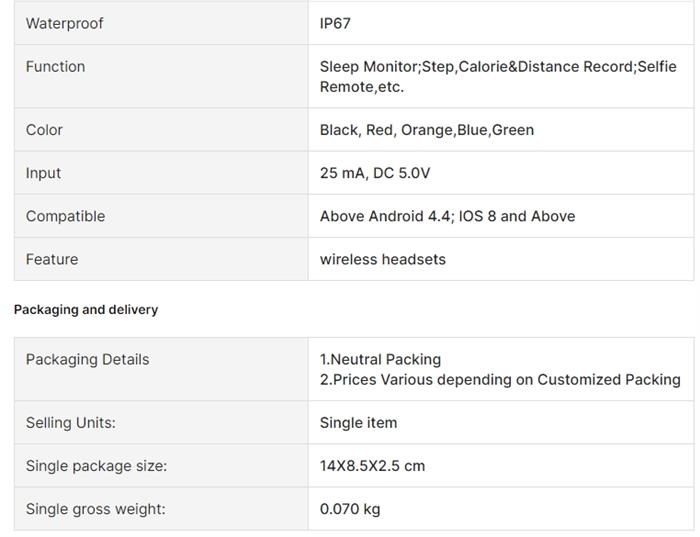
Task: Click the 0.070 kg gross weight value
Action: tap(350, 509)
